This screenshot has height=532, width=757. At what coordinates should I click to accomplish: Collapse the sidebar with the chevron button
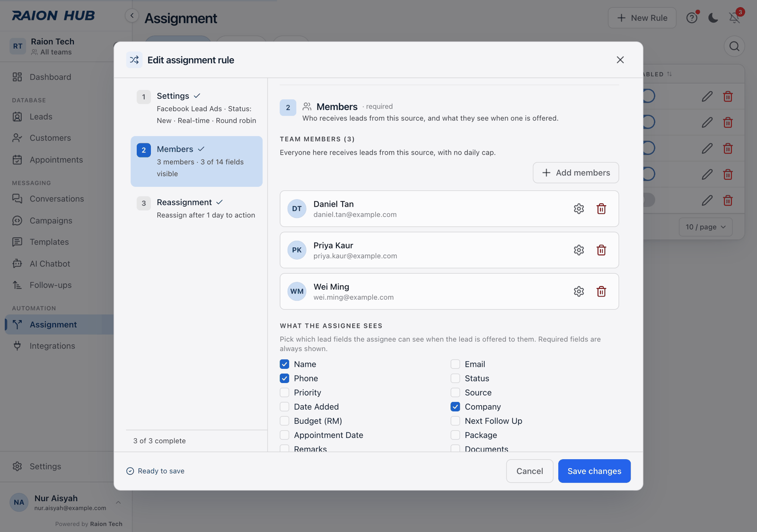[132, 16]
